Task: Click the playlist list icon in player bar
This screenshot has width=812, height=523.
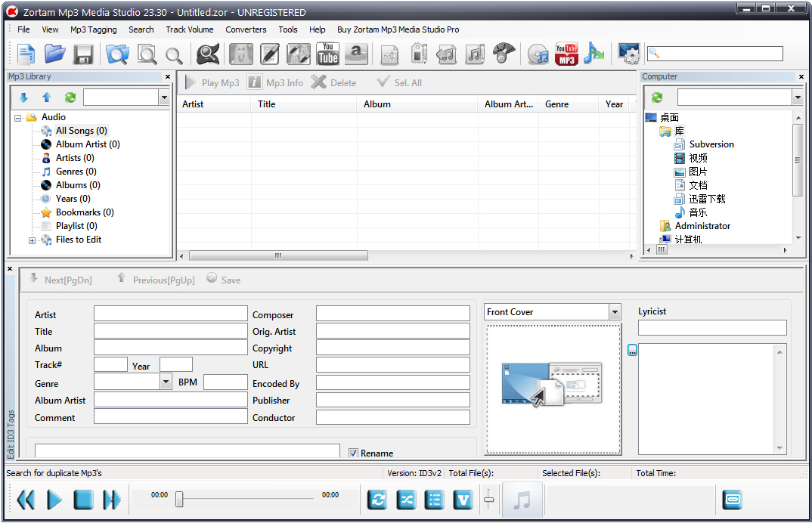Action: (x=434, y=500)
